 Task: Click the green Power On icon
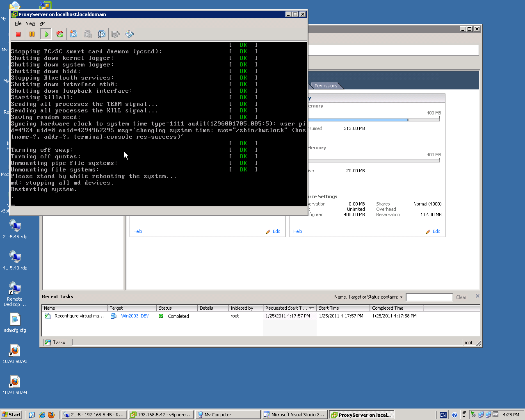46,34
